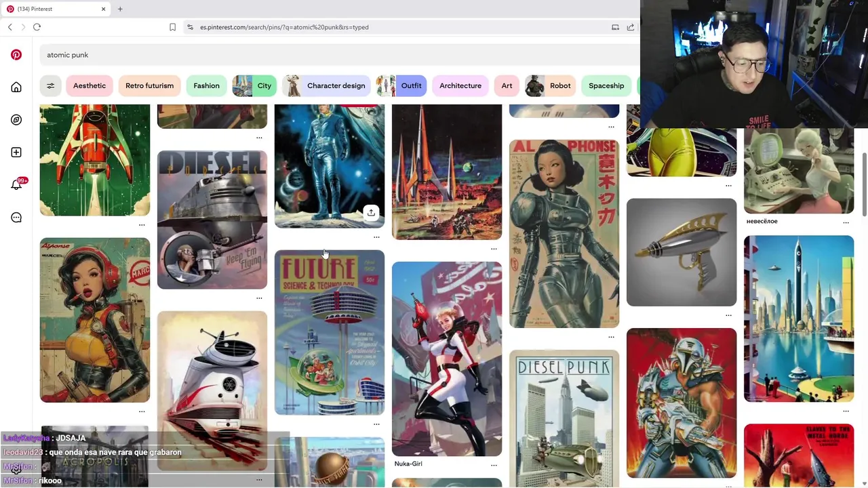The image size is (868, 488).
Task: Open the Home feed icon
Action: 16,87
